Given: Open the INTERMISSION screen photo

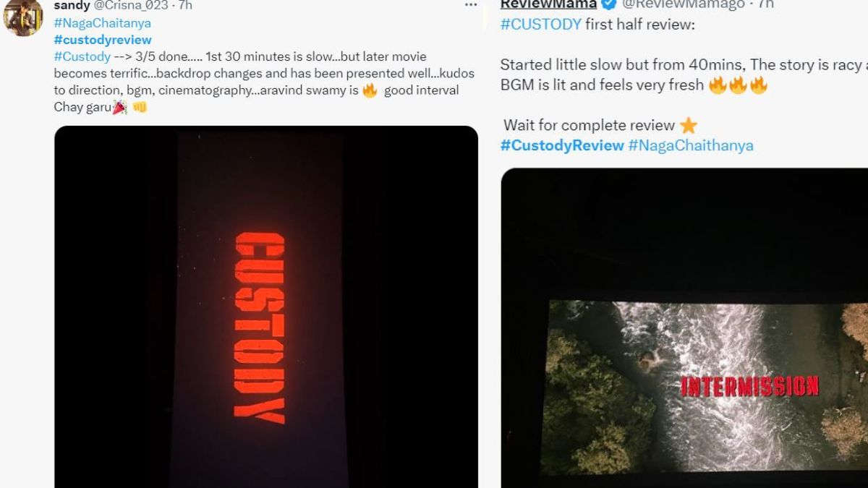Looking at the screenshot, I should (684, 328).
